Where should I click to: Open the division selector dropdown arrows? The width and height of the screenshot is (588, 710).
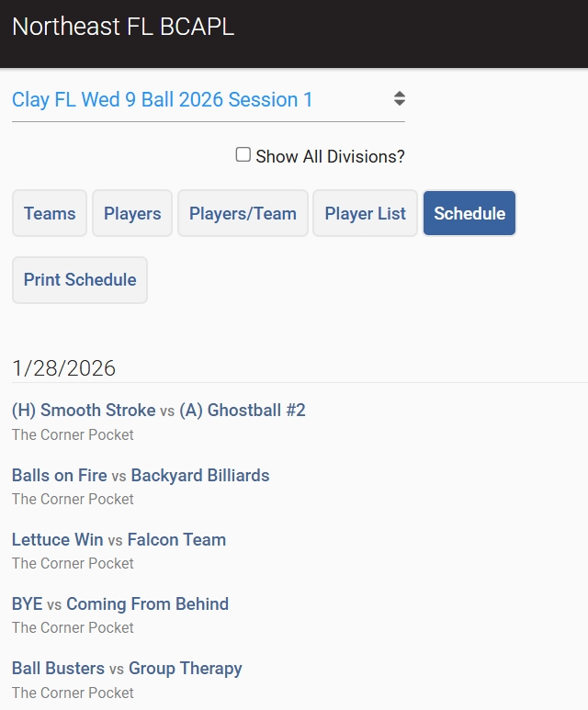point(399,99)
